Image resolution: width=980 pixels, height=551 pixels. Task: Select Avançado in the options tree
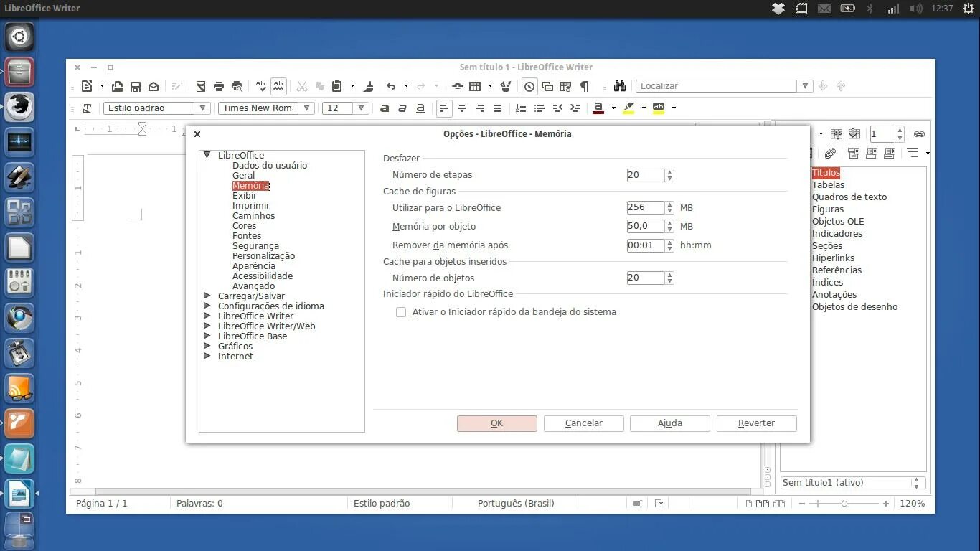pos(253,286)
